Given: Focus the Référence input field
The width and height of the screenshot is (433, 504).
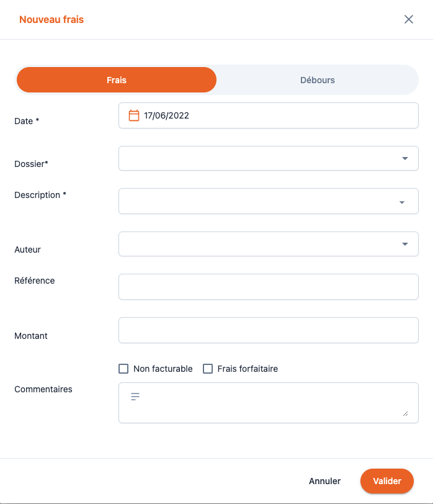Looking at the screenshot, I should pos(268,287).
